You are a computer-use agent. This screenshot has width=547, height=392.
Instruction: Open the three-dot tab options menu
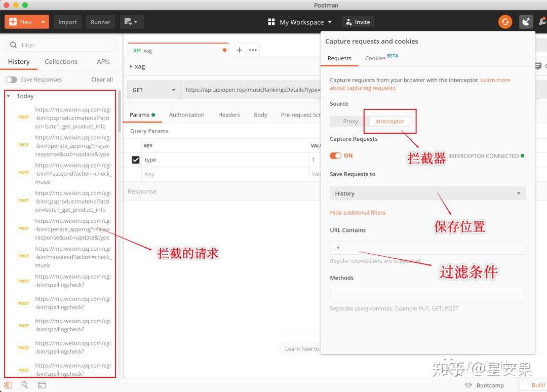point(253,50)
